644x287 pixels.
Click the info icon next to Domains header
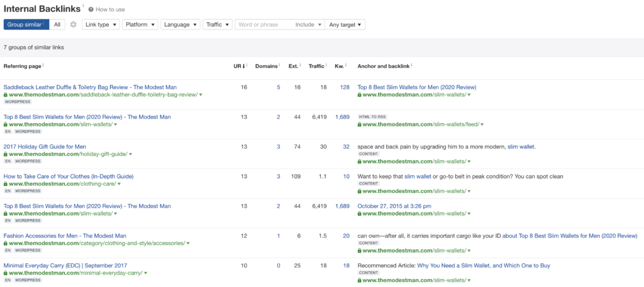click(280, 65)
